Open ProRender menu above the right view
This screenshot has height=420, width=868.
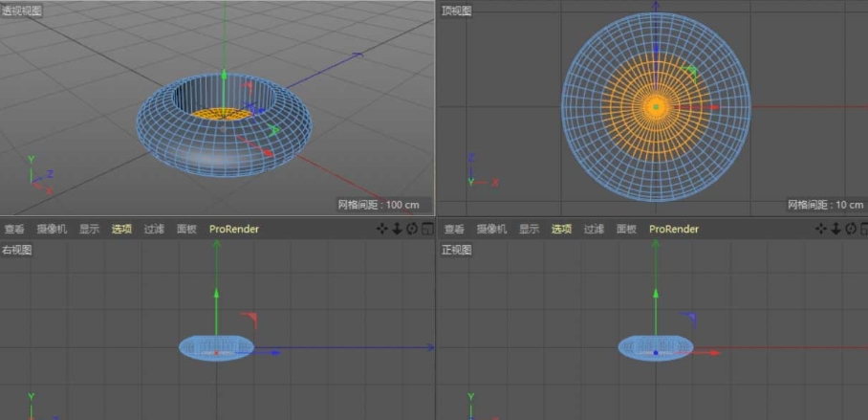point(234,230)
